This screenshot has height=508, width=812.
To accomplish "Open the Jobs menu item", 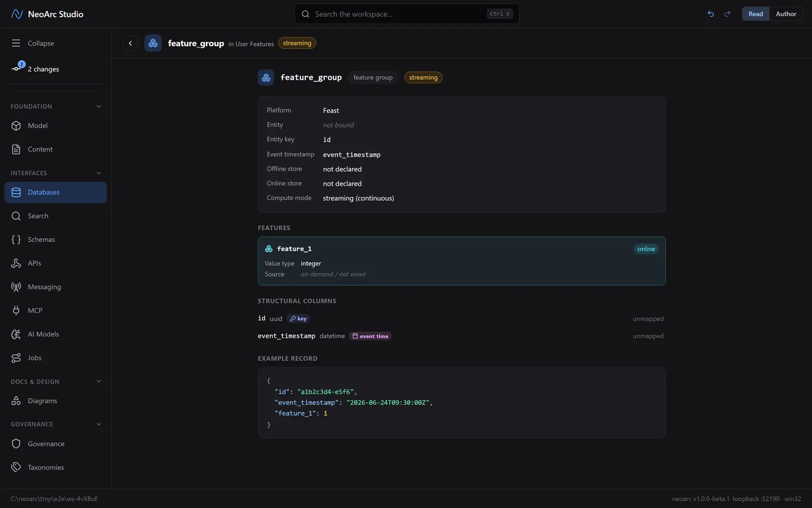I will click(x=55, y=358).
